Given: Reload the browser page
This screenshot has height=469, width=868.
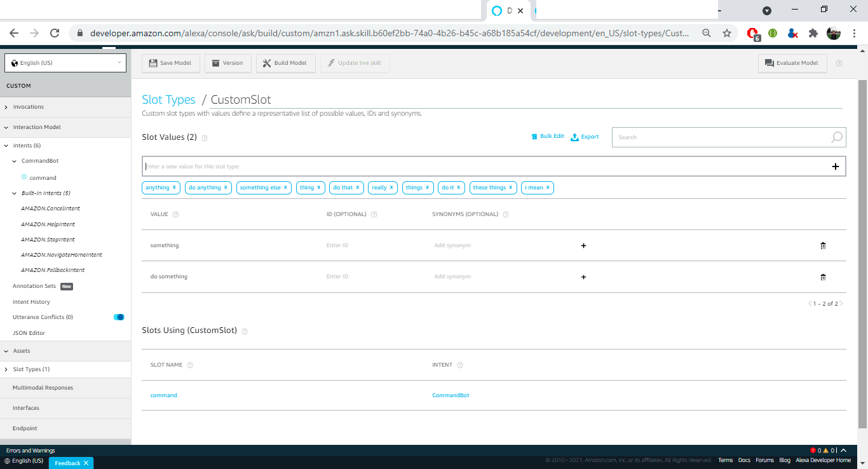Looking at the screenshot, I should click(55, 33).
